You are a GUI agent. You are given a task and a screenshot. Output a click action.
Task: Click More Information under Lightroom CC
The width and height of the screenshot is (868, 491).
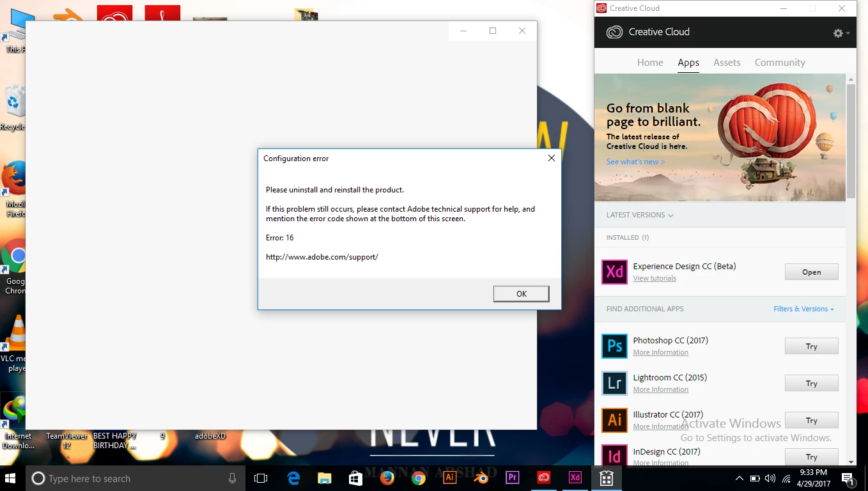click(661, 389)
